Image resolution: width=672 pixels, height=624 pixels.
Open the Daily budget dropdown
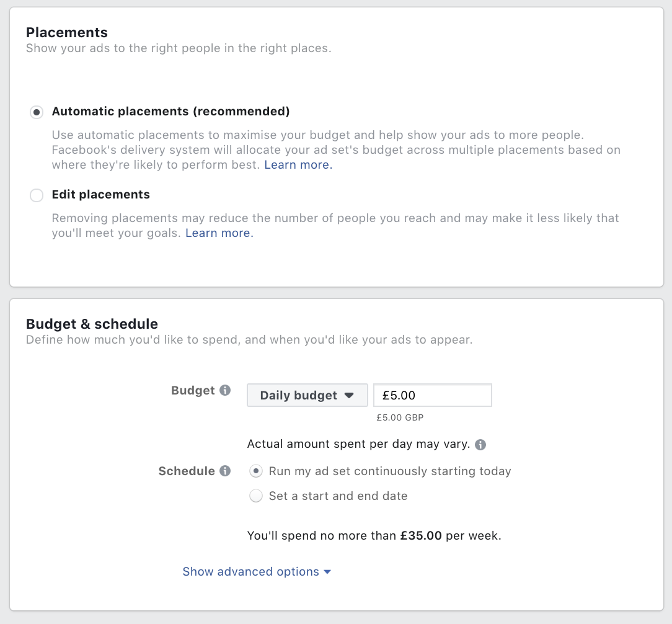307,395
